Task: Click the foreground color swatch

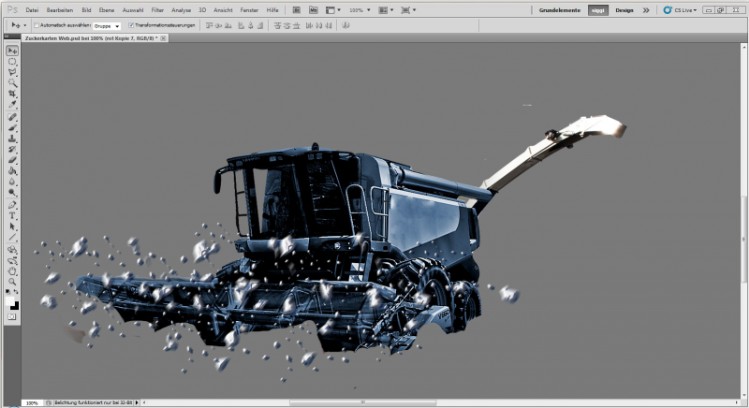Action: (x=11, y=301)
